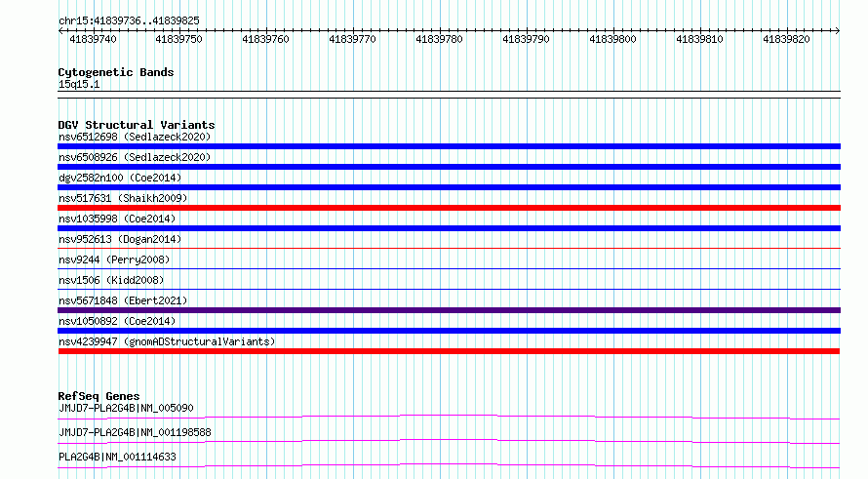Click the blue bar under dgv2582n100
This screenshot has width=868, height=479.
(x=449, y=187)
